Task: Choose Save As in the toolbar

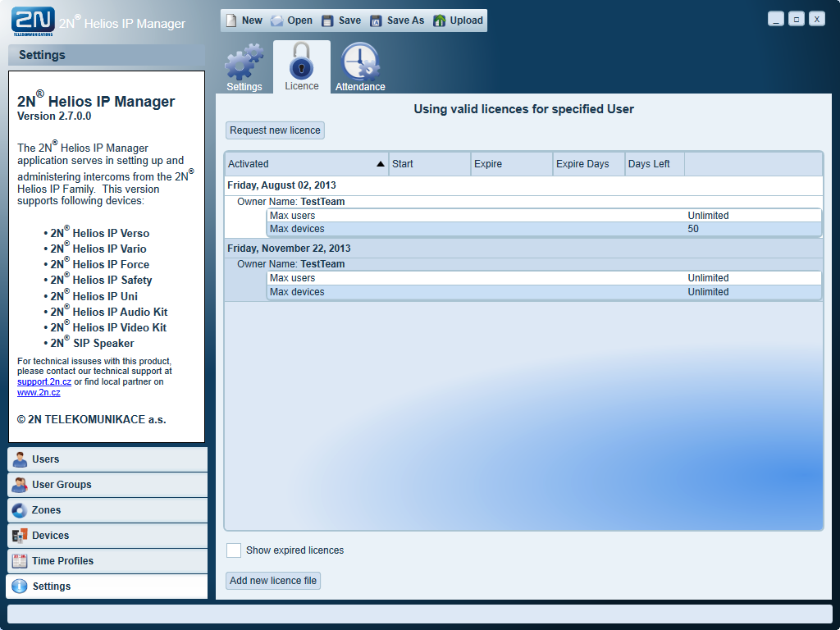Action: click(405, 21)
